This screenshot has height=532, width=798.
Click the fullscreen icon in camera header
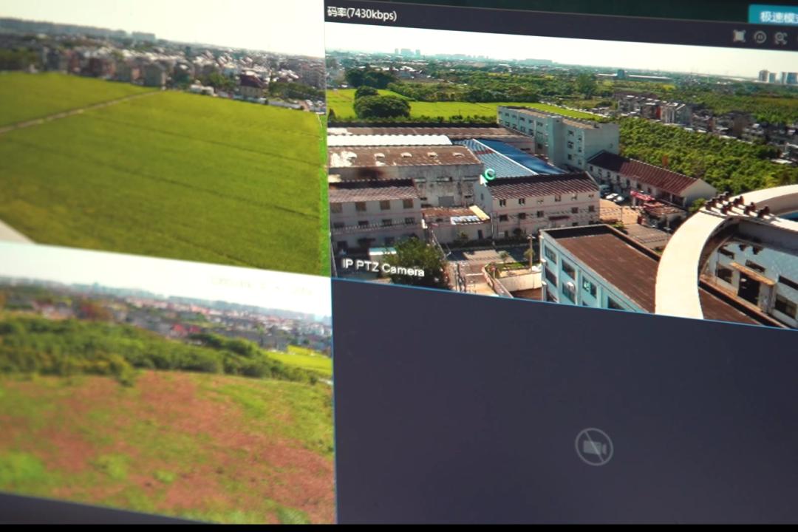tap(738, 35)
